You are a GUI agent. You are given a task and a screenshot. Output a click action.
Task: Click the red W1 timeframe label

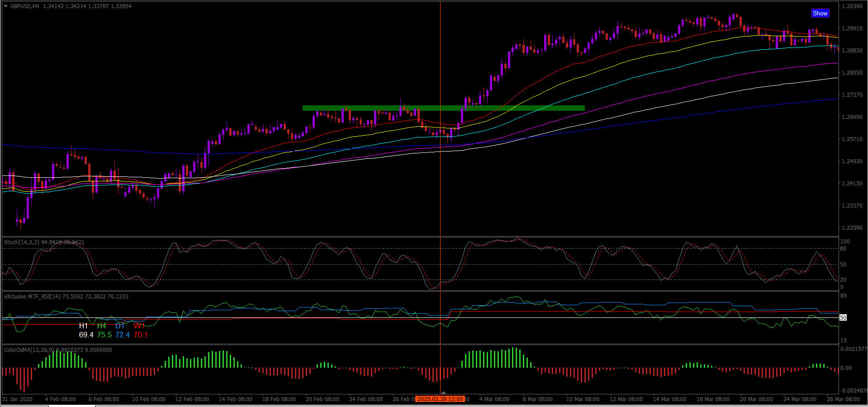[139, 326]
